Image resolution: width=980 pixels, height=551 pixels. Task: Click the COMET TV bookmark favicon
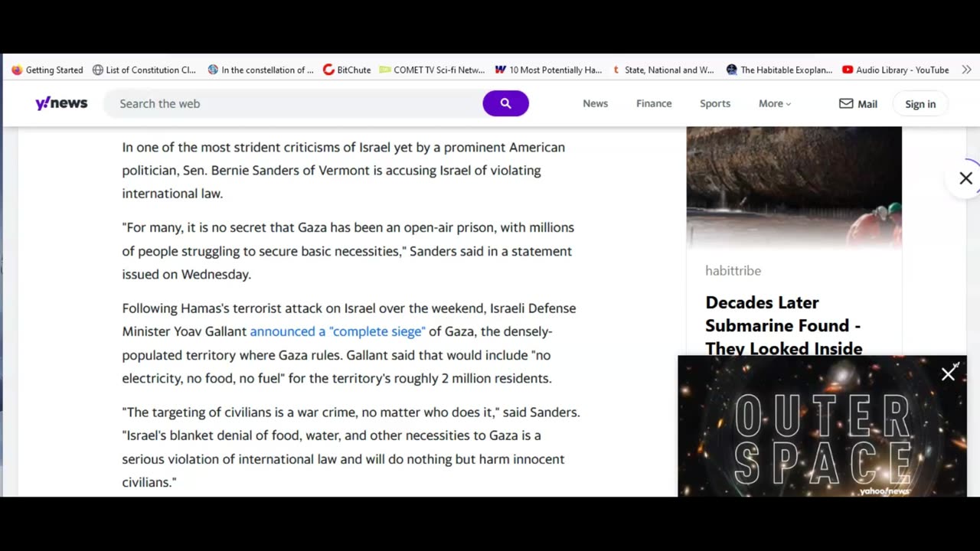[x=385, y=70]
